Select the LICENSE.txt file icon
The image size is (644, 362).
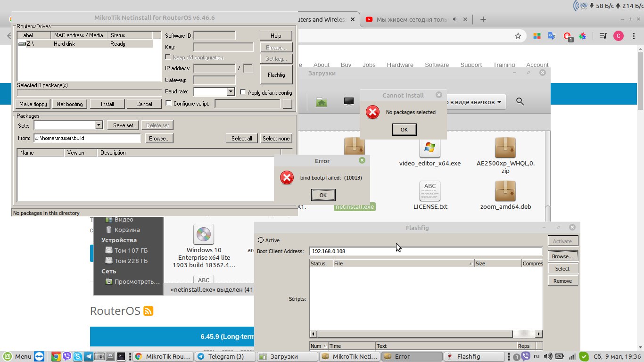(430, 191)
